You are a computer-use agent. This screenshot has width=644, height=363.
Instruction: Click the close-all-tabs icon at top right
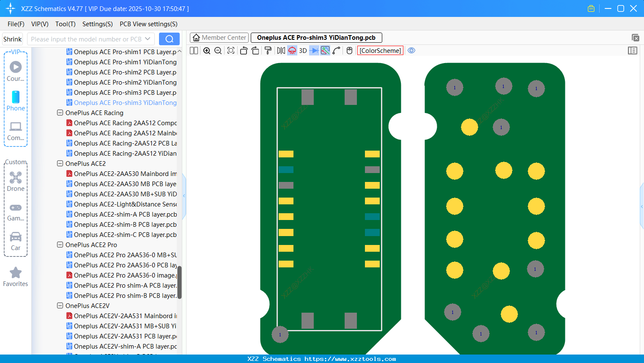point(635,38)
